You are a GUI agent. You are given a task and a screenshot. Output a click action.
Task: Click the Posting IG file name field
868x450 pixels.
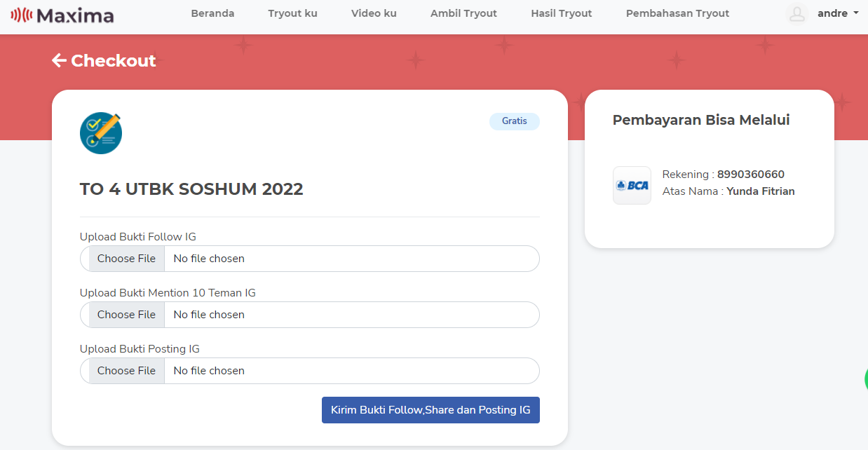pos(351,371)
